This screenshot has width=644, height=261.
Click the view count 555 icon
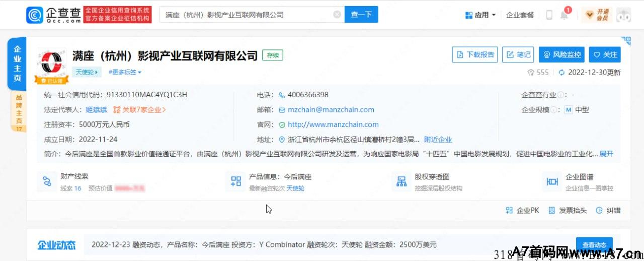[531, 73]
